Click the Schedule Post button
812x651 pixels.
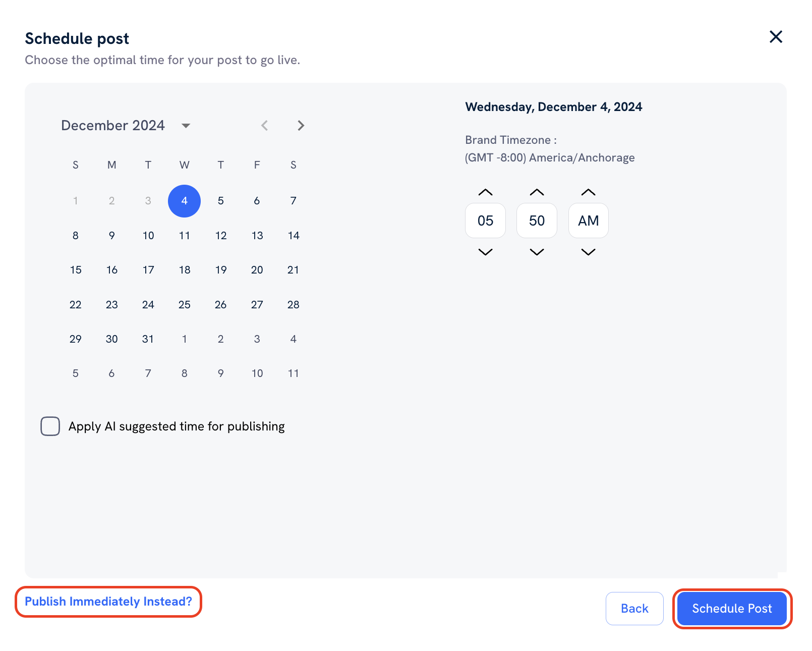(732, 609)
